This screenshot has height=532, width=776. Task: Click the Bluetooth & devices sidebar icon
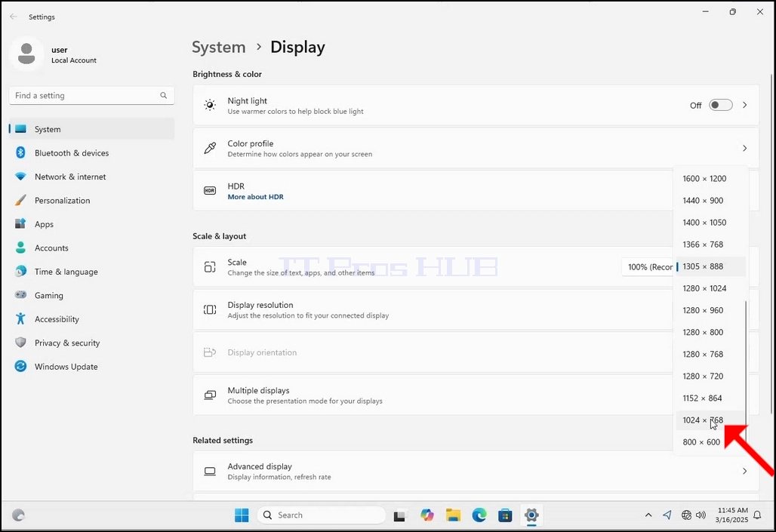20,152
